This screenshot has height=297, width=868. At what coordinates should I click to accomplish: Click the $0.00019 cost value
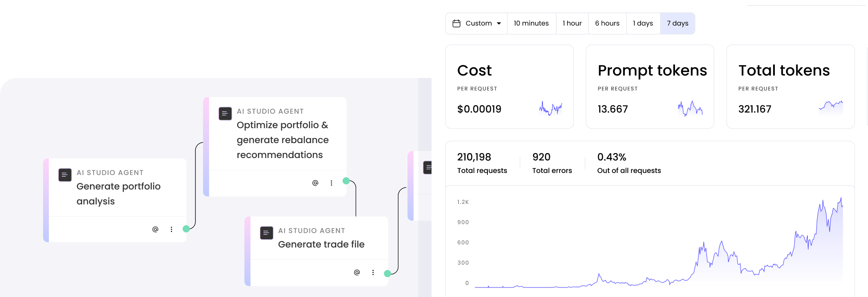pos(479,109)
